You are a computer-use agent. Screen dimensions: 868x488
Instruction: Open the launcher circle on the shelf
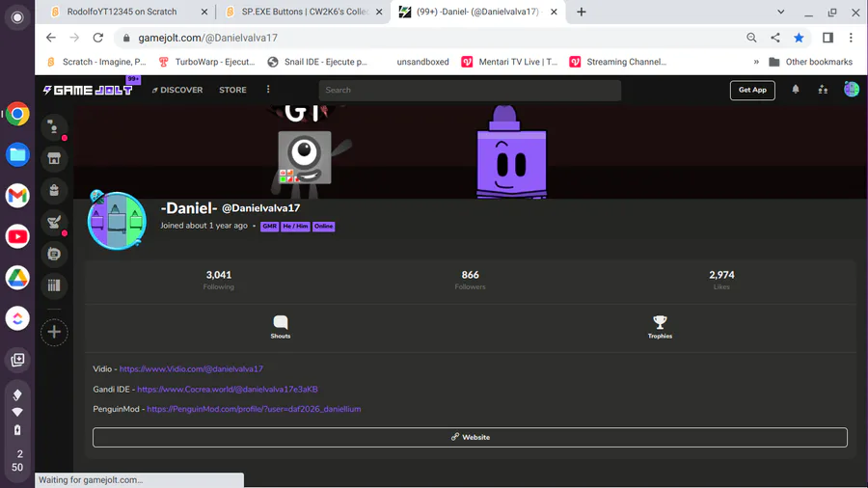coord(17,17)
